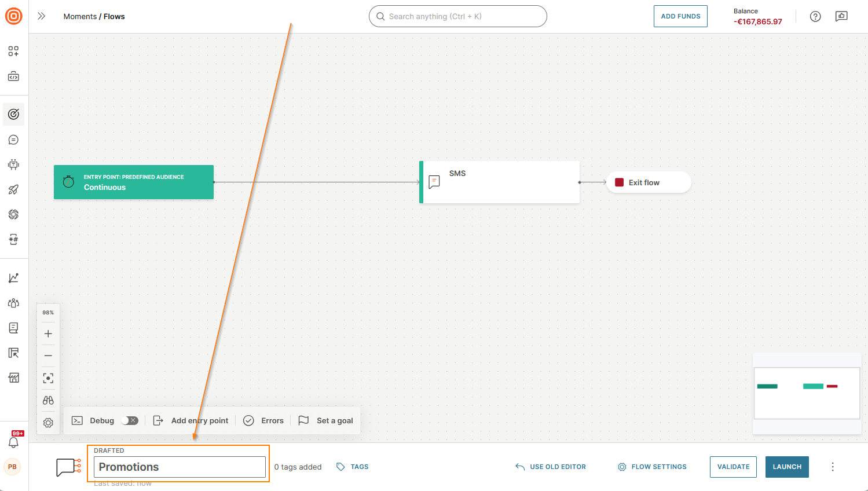Open the conversations chat bubble icon
Screen dimensions: 868x491
coord(13,139)
